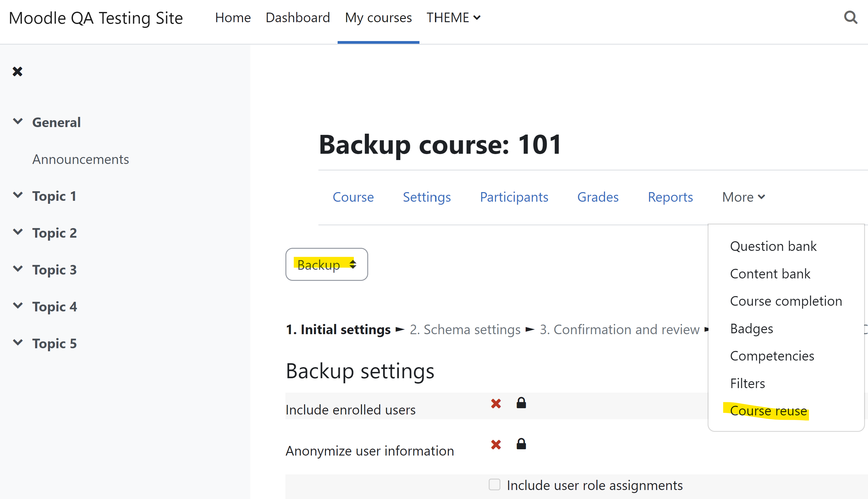Viewport: 868px width, 499px height.
Task: Open Topic 3 in course index
Action: pos(55,270)
